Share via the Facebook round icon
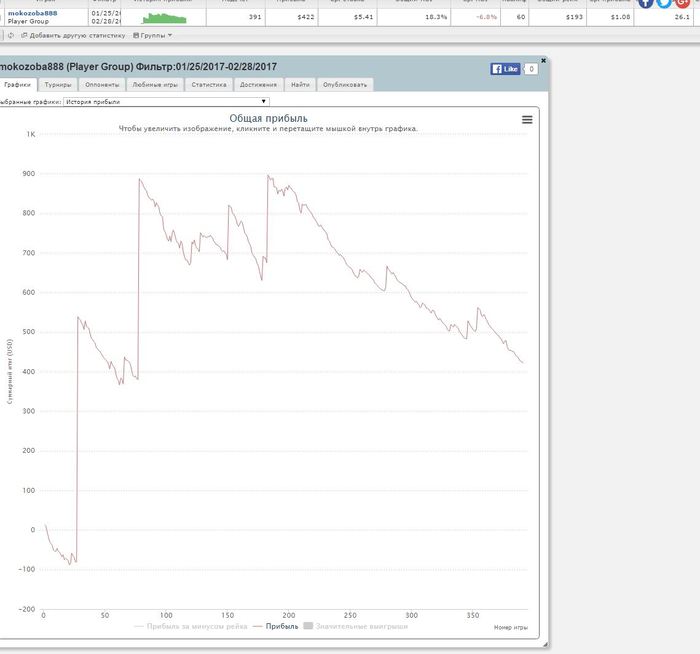 [x=646, y=3]
